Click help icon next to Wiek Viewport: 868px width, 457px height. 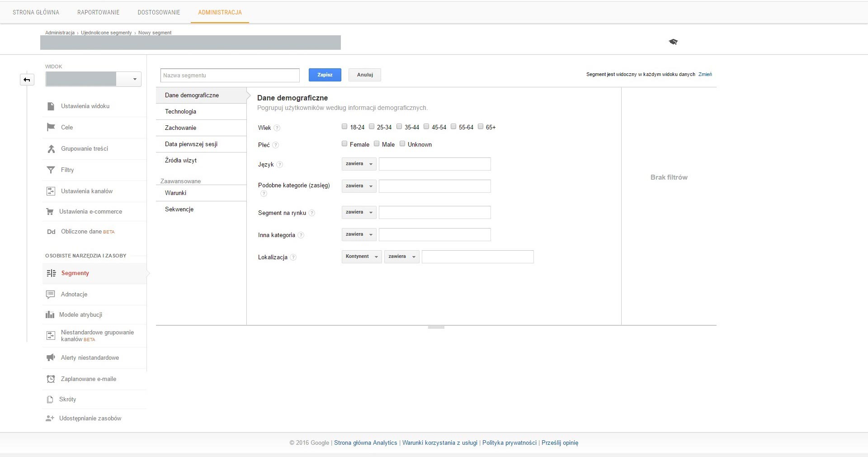coord(277,128)
